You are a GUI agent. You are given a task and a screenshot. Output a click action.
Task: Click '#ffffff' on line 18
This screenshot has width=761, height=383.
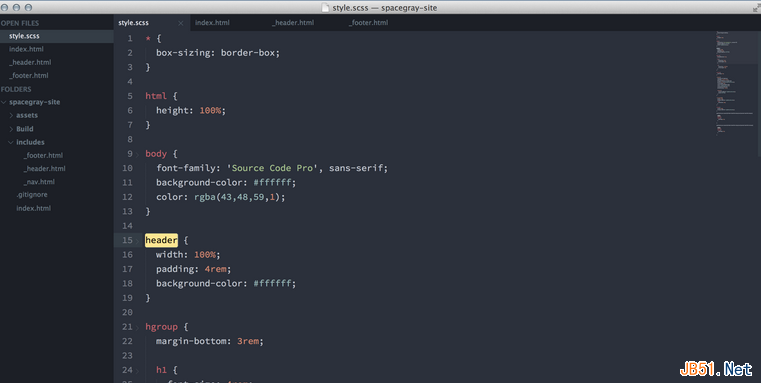tap(272, 283)
